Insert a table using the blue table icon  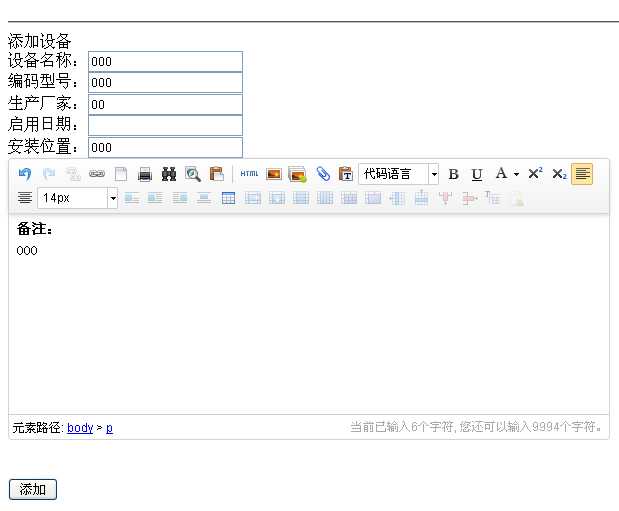(228, 198)
